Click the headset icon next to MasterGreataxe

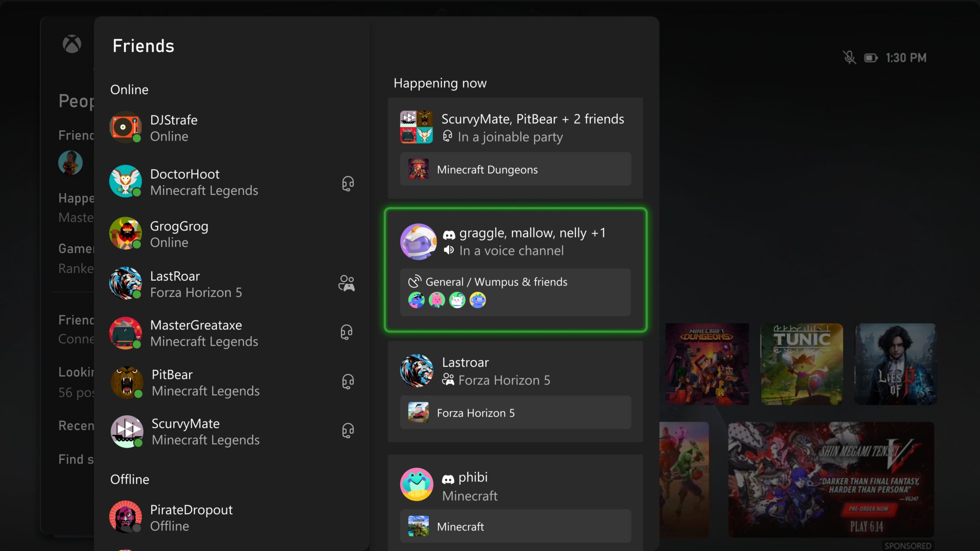347,332
